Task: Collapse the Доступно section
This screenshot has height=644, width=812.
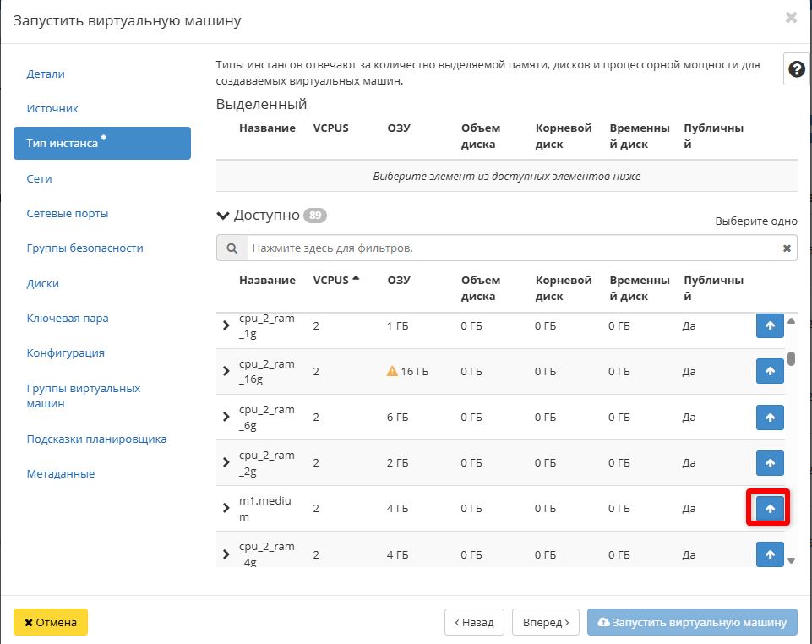Action: (223, 216)
